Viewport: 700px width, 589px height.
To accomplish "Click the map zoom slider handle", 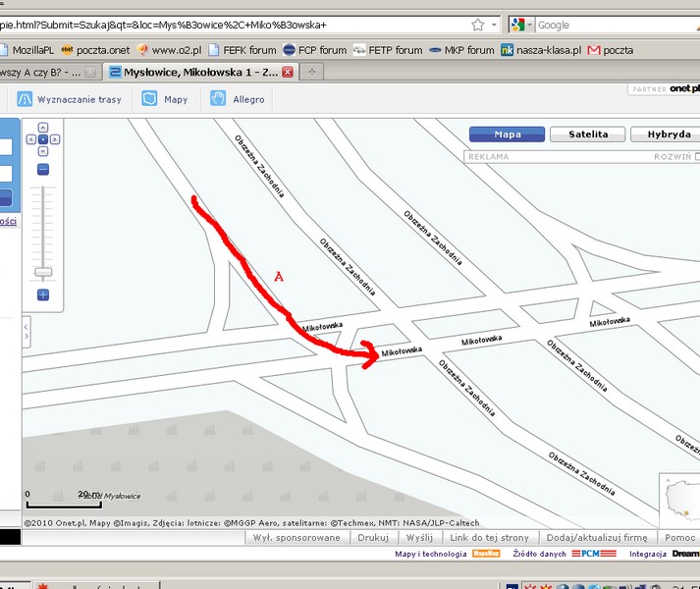I will click(x=43, y=272).
